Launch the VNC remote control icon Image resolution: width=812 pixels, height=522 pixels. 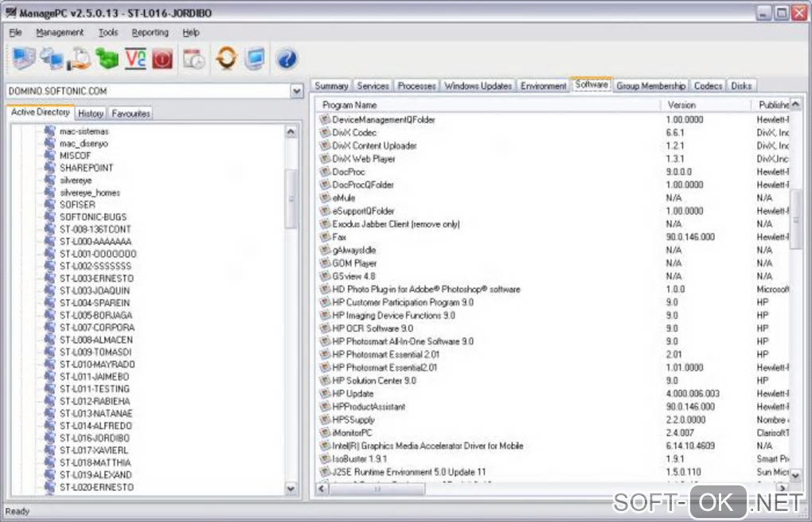point(135,58)
